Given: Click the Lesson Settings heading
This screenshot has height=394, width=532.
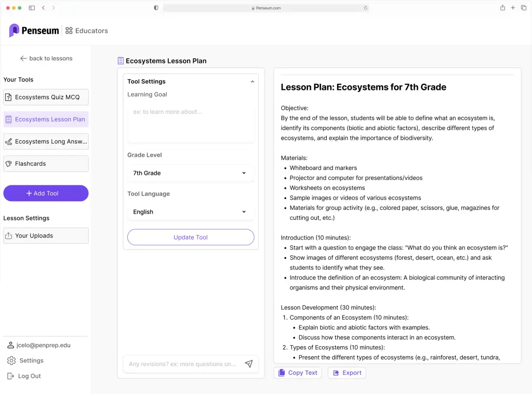Looking at the screenshot, I should [26, 218].
